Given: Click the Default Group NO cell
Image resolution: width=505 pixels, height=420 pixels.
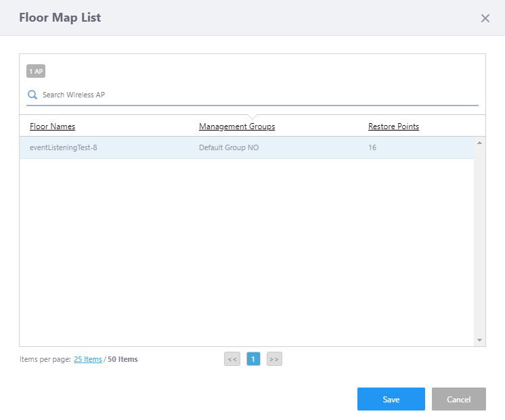Looking at the screenshot, I should [x=229, y=147].
